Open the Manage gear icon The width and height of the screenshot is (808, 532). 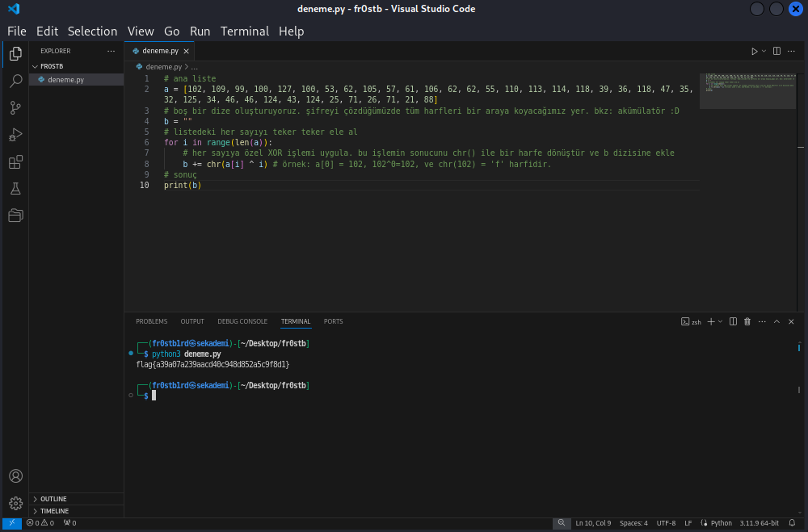coord(15,503)
